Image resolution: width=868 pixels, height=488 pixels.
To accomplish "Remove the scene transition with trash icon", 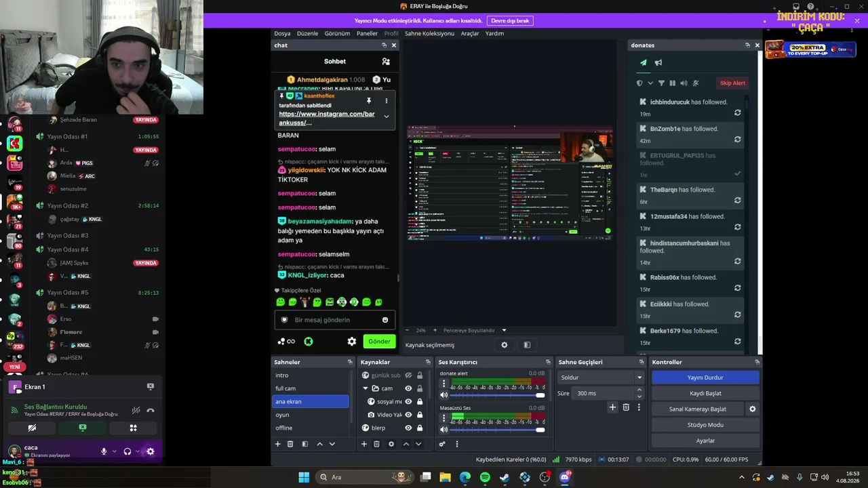I will 626,407.
